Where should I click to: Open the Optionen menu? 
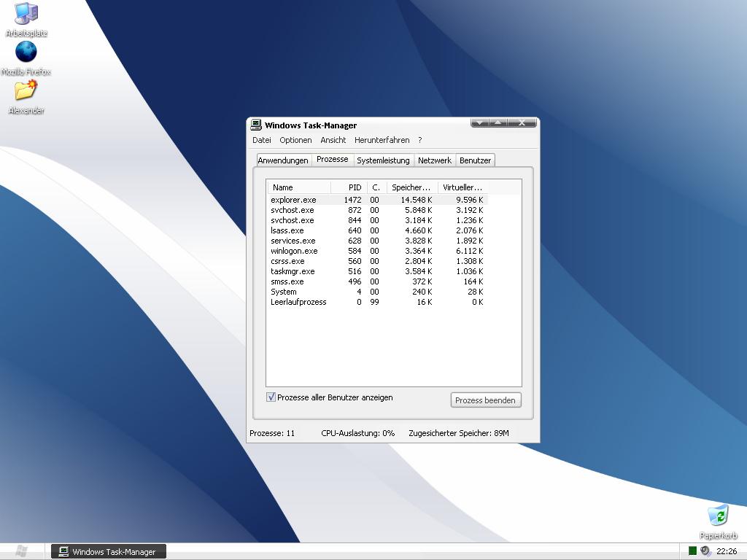click(295, 140)
